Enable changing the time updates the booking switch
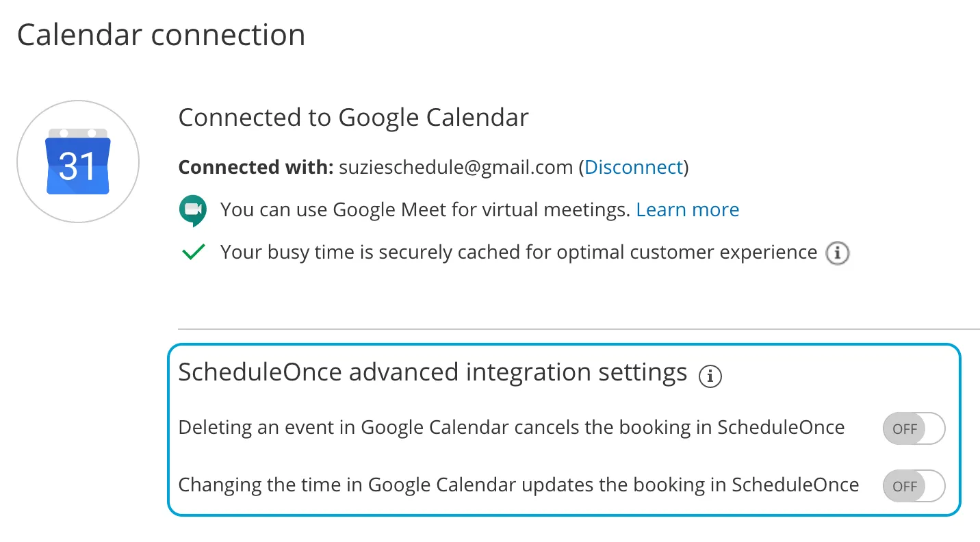Image resolution: width=980 pixels, height=542 pixels. (914, 486)
